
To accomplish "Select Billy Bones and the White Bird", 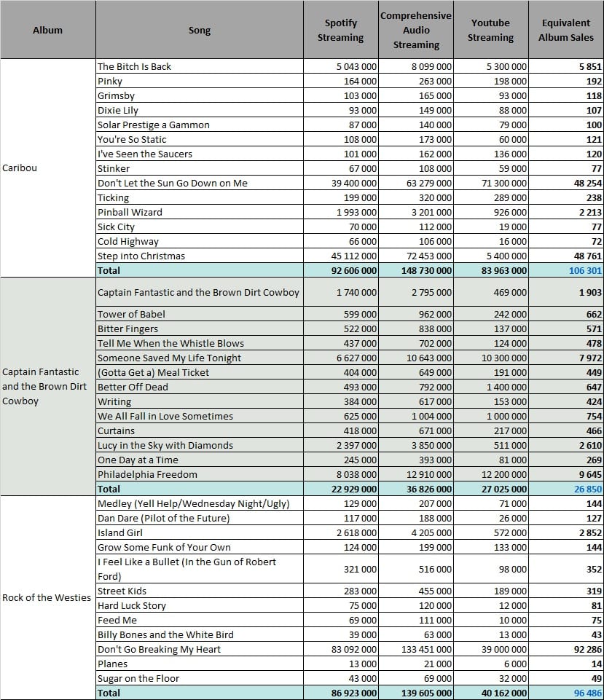I will (x=200, y=635).
